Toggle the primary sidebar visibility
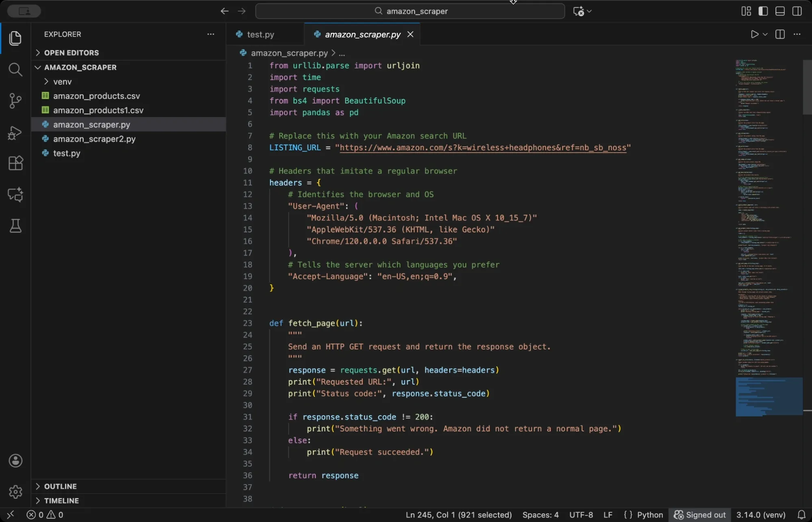 click(762, 11)
